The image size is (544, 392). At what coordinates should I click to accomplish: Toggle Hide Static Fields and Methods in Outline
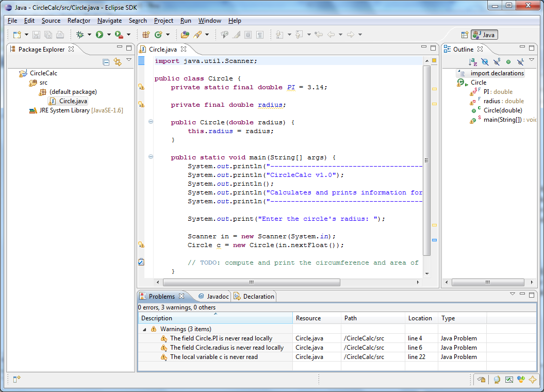497,62
